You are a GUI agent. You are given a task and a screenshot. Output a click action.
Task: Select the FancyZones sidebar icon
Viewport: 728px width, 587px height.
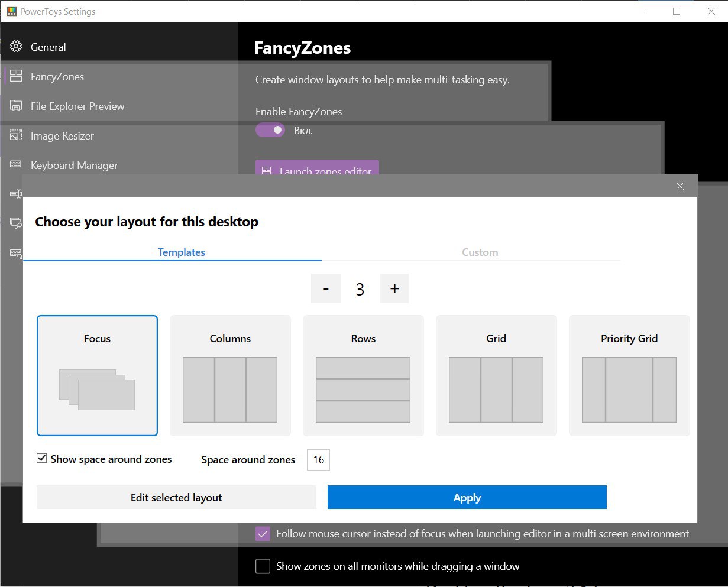(x=16, y=76)
